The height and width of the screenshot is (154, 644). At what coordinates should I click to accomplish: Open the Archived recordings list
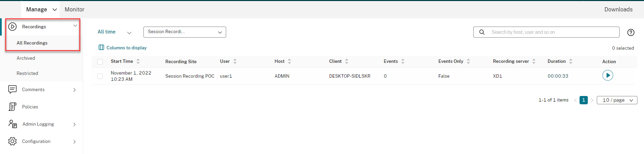(26, 58)
